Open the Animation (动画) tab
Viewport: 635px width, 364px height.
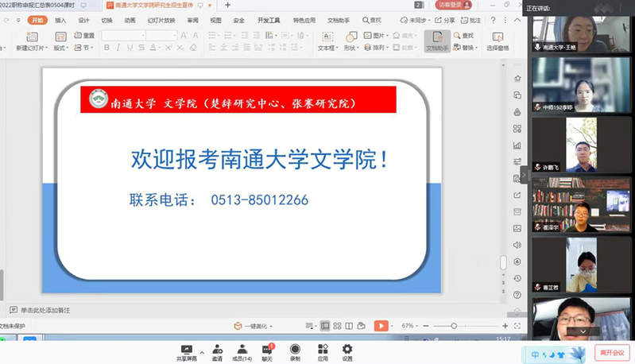[130, 20]
